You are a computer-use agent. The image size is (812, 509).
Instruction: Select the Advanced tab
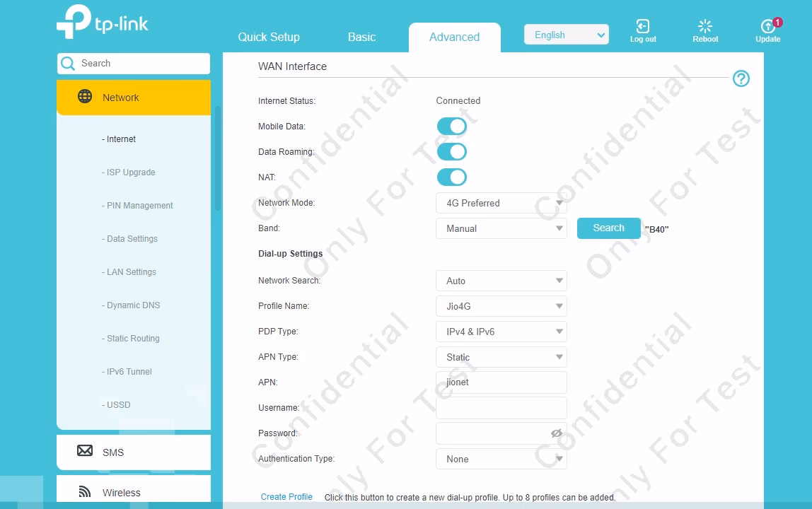455,37
